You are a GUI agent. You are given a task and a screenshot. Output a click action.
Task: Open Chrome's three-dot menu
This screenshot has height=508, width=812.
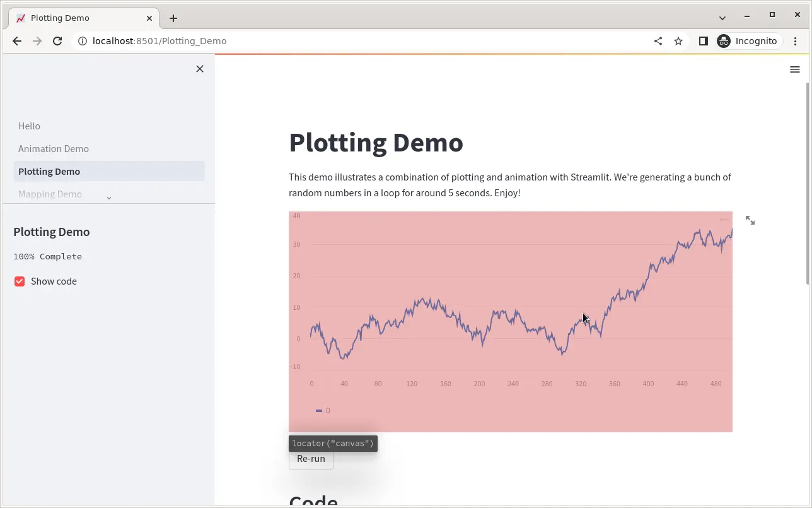(796, 41)
